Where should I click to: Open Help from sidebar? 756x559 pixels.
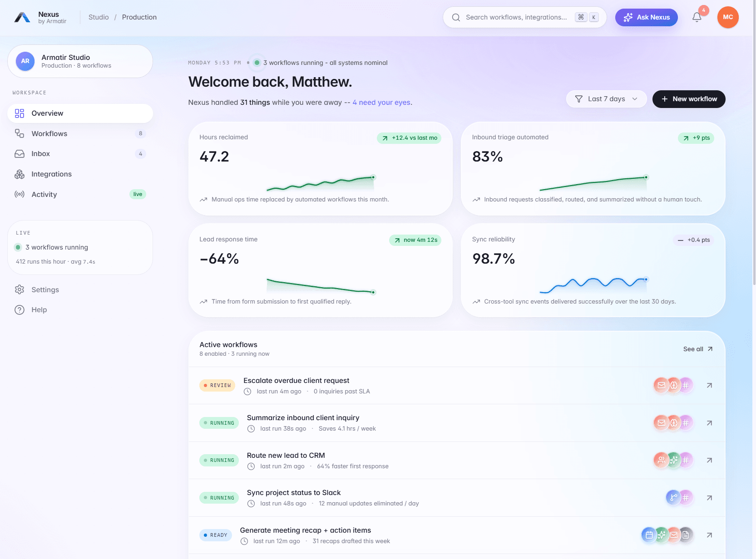point(80,310)
